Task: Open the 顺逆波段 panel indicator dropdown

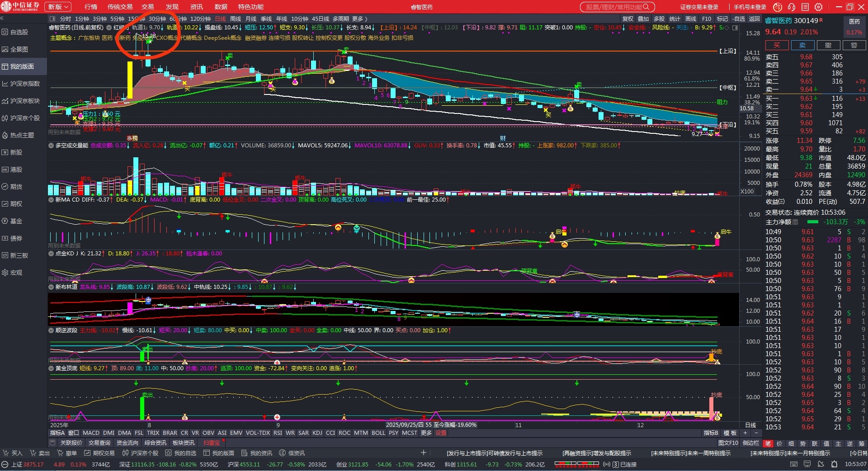Action: click(52, 330)
